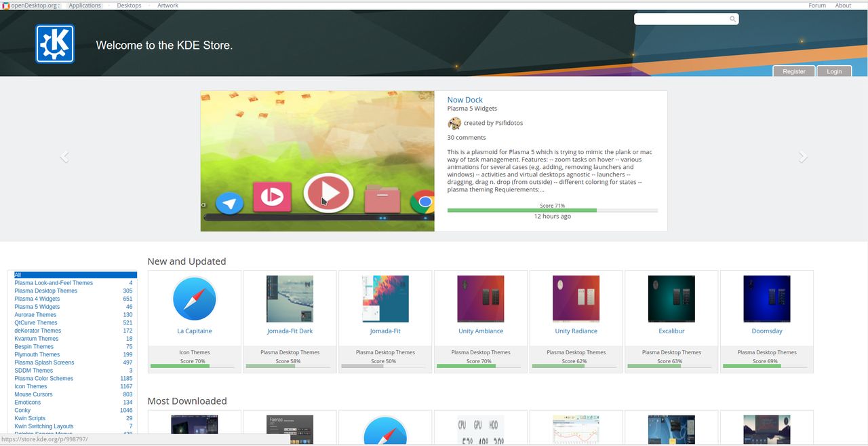Click the KDE gear logo
868x446 pixels.
tap(55, 44)
